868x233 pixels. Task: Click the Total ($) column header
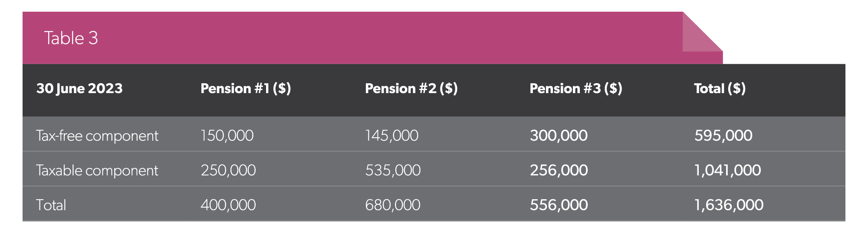[720, 88]
